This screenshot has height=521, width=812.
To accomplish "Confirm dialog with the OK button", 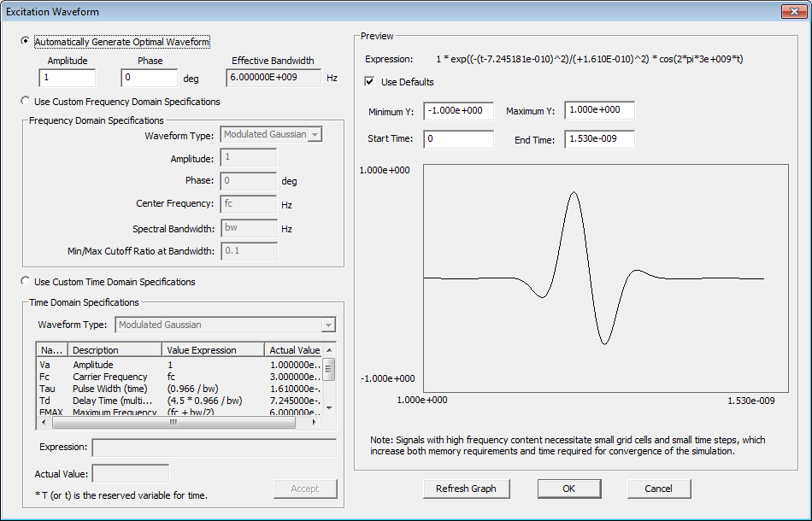I will 568,489.
